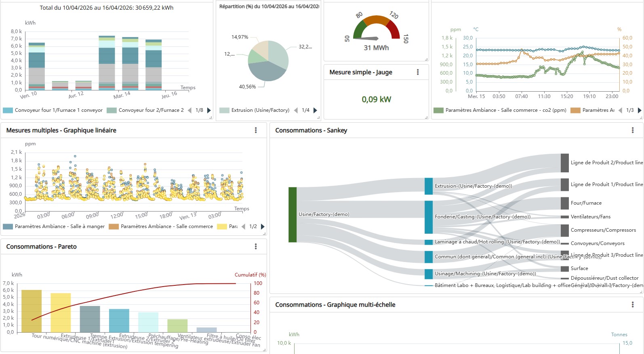644x354 pixels.
Task: Click next arrow of the 1/2 line chart legend
Action: click(x=263, y=226)
